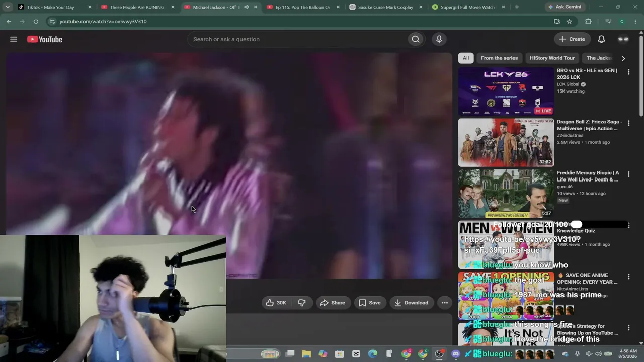
Task: Select the From the series chip
Action: (x=499, y=58)
